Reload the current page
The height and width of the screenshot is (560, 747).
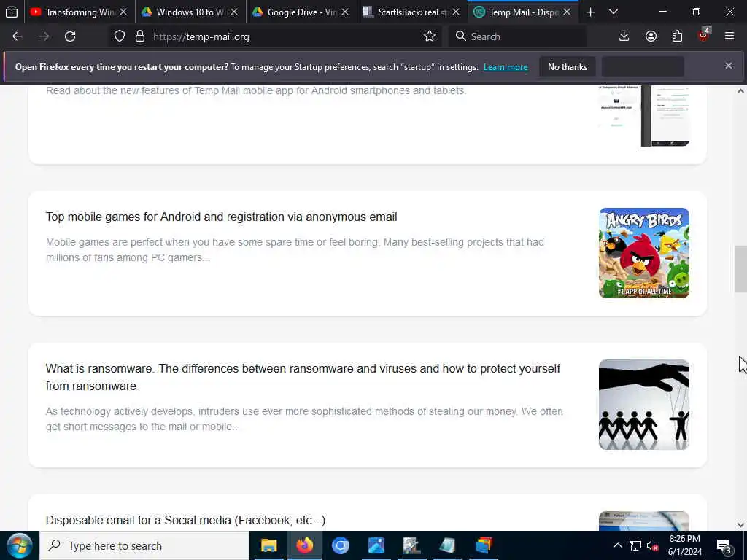click(x=70, y=36)
